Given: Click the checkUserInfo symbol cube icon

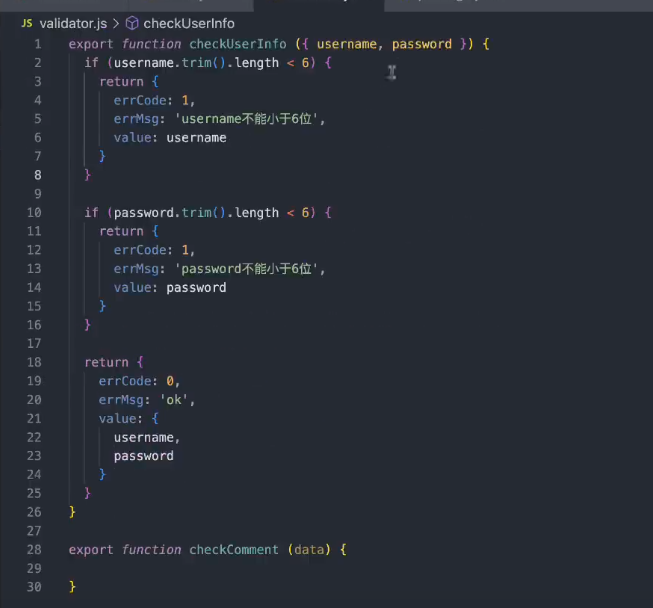Looking at the screenshot, I should click(x=132, y=23).
